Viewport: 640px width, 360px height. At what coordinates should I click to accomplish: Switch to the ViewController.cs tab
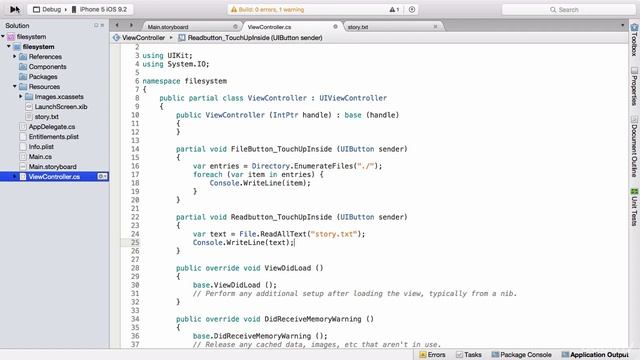[x=269, y=27]
